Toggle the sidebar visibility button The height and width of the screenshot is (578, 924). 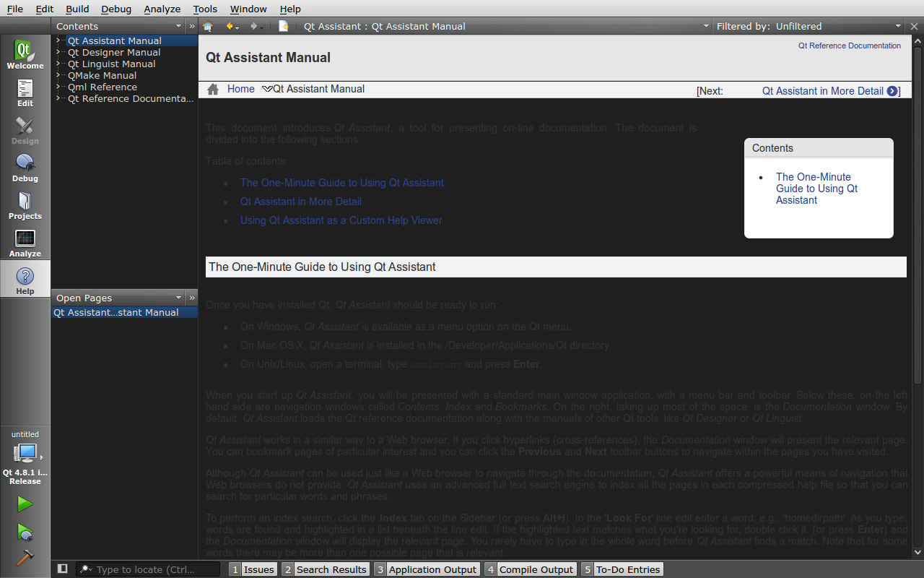tap(63, 569)
